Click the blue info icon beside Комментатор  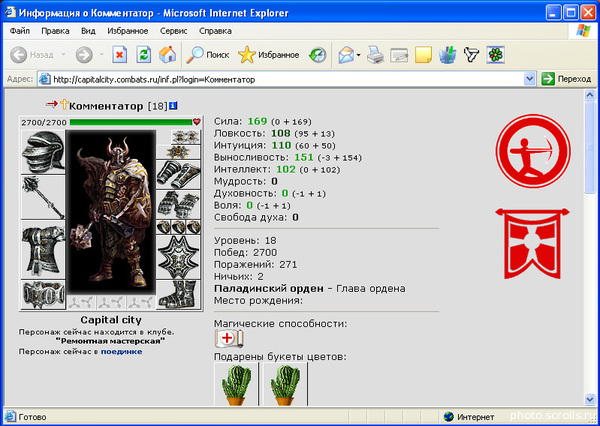click(173, 106)
